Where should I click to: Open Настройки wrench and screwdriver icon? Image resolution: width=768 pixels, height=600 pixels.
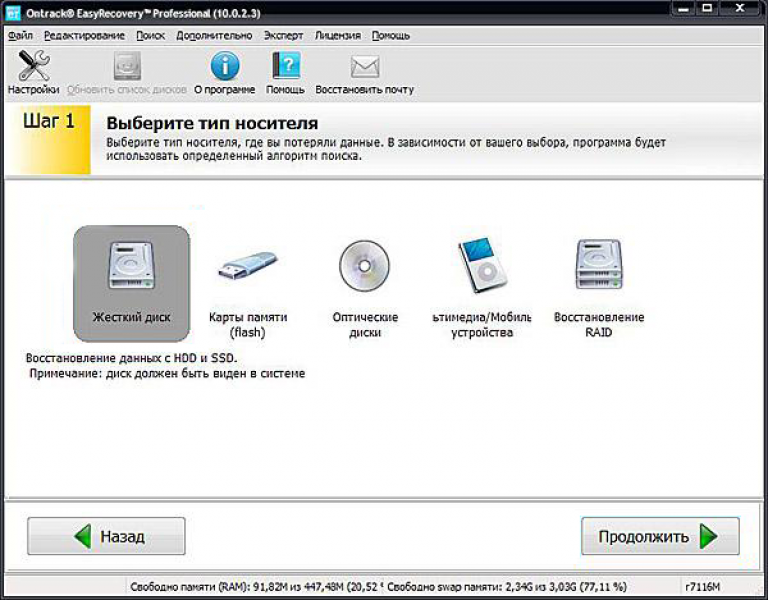pyautogui.click(x=33, y=66)
